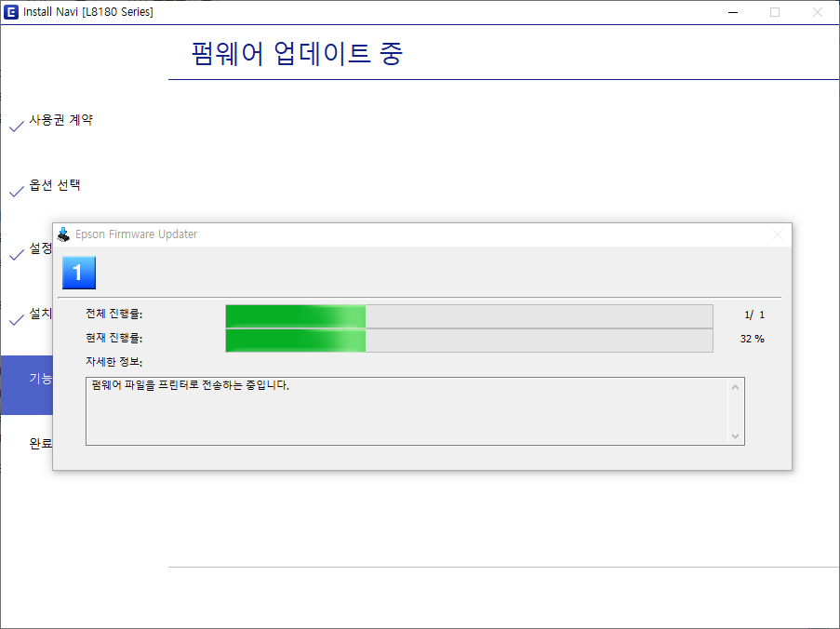Click the 현재 진행률 progress bar
840x629 pixels.
pos(469,341)
